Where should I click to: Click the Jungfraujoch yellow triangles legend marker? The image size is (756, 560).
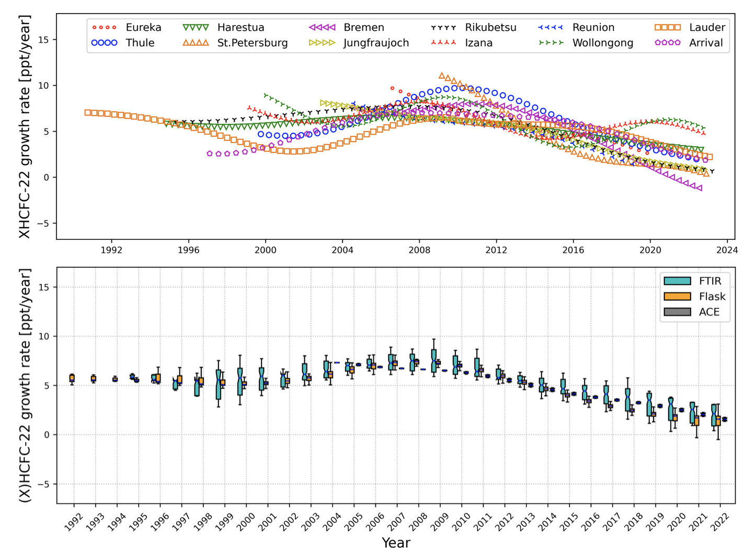322,43
